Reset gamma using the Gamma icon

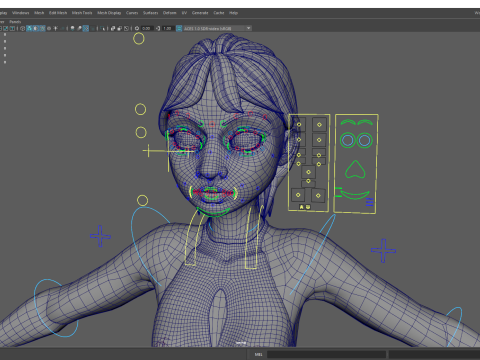(x=158, y=28)
